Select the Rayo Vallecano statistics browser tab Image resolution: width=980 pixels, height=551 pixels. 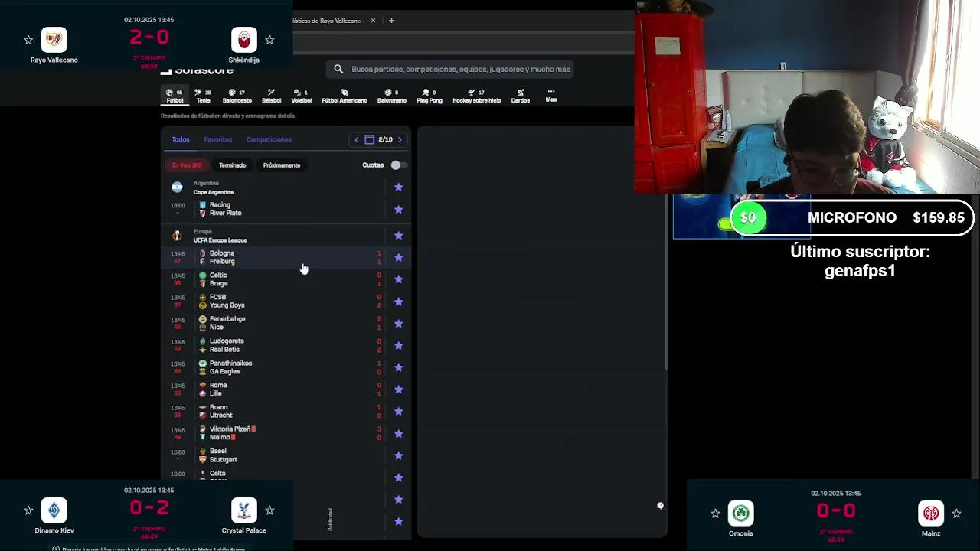[327, 21]
